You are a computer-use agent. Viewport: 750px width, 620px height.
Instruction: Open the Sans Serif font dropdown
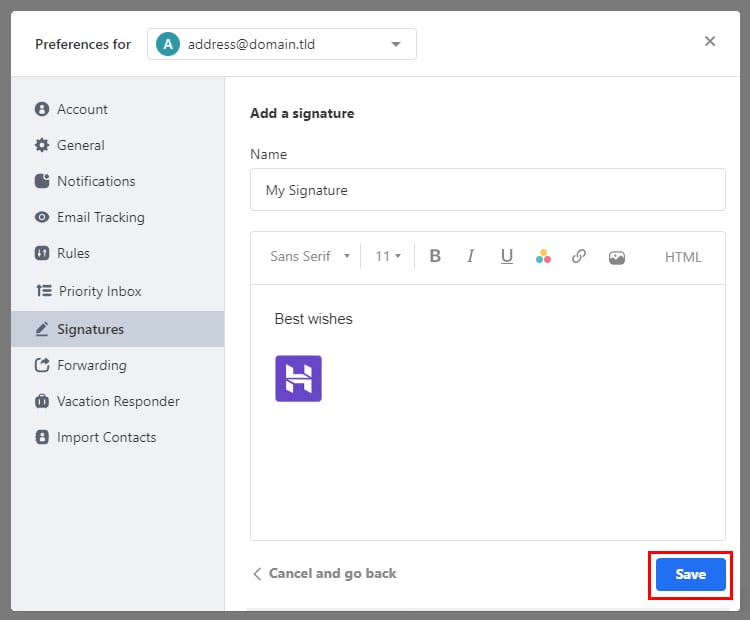(309, 256)
